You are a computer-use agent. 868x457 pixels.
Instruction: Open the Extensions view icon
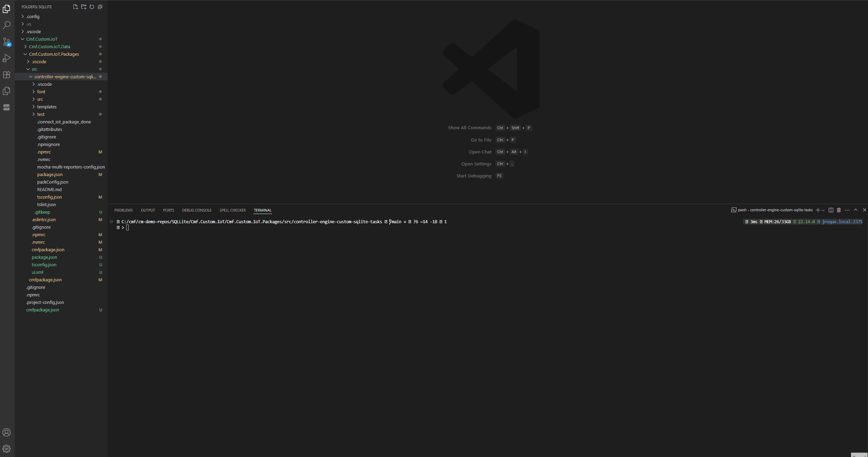(x=6, y=75)
